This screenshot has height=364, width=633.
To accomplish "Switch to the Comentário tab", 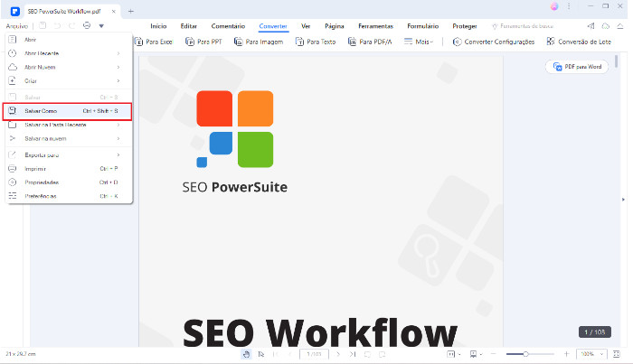I will [x=228, y=26].
